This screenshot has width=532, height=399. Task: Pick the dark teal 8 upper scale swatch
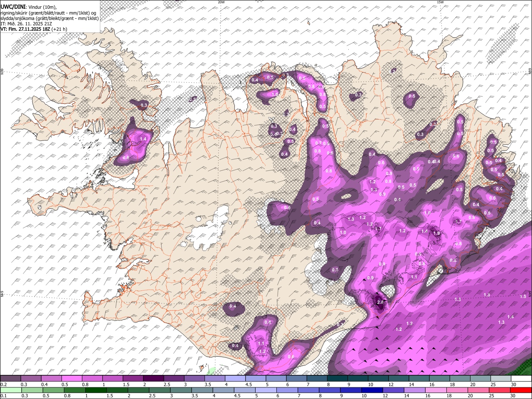[337, 379]
